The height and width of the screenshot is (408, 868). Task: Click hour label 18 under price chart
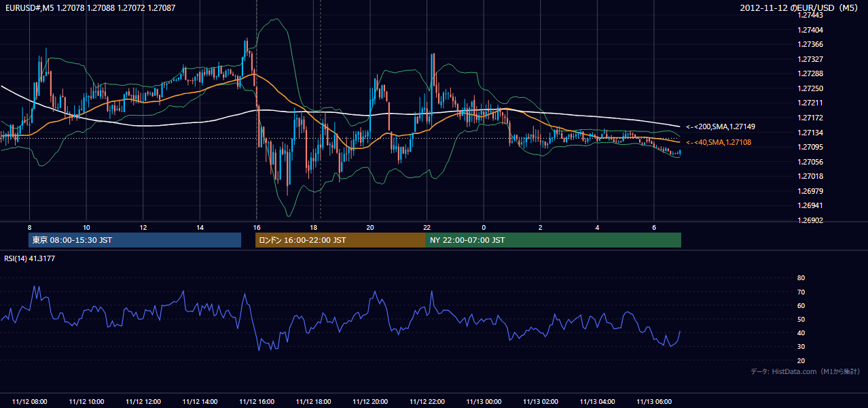(x=313, y=226)
